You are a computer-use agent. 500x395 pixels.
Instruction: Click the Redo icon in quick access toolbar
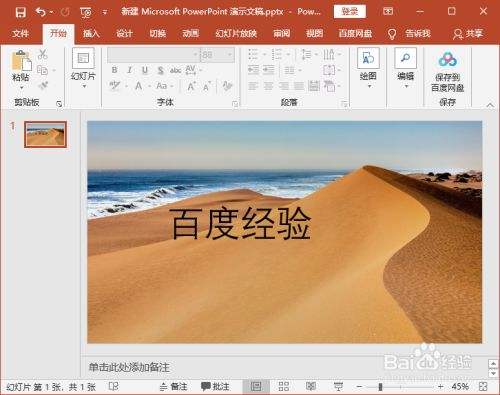click(x=65, y=12)
